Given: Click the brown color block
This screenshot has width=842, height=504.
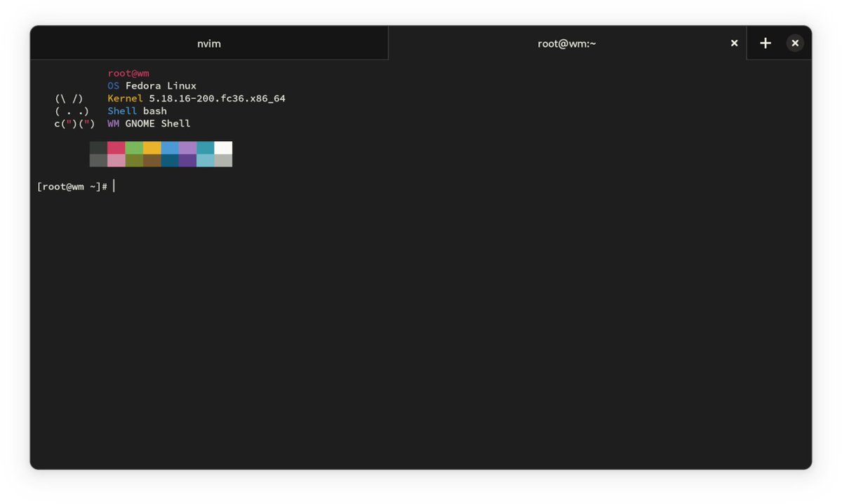Looking at the screenshot, I should (x=152, y=161).
